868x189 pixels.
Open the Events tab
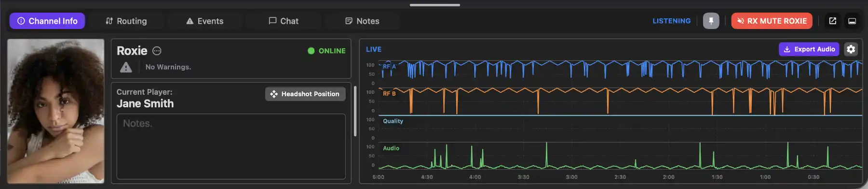pyautogui.click(x=205, y=21)
